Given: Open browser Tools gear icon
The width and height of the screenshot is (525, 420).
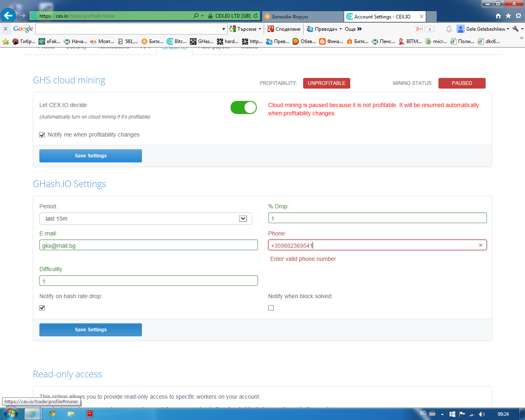Looking at the screenshot, I should tap(518, 16).
